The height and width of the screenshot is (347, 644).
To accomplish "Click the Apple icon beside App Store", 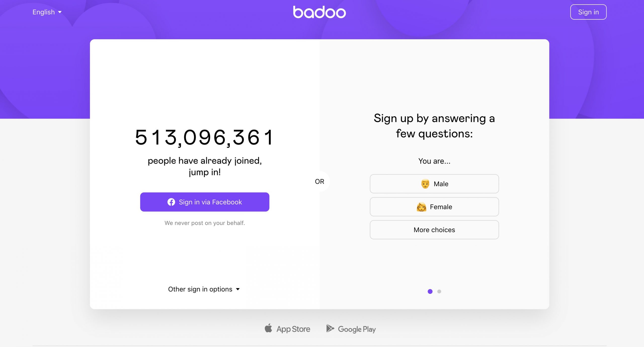I will 268,328.
